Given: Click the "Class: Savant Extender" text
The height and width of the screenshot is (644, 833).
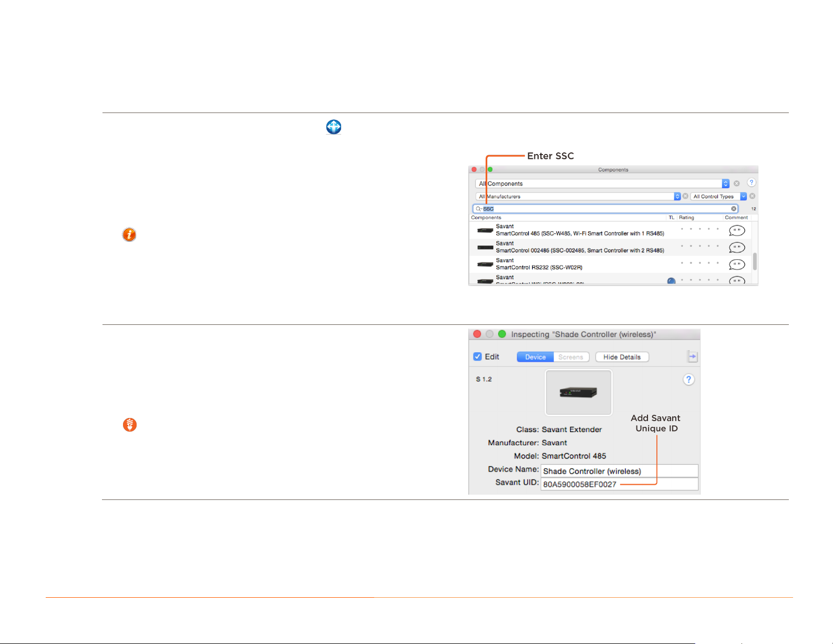Looking at the screenshot, I should (x=559, y=430).
